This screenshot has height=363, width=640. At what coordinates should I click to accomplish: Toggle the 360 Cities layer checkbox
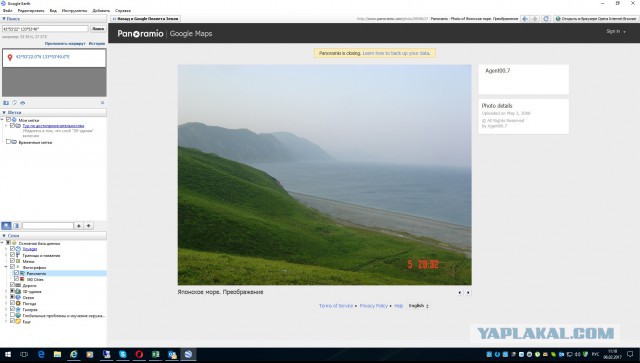(x=16, y=279)
